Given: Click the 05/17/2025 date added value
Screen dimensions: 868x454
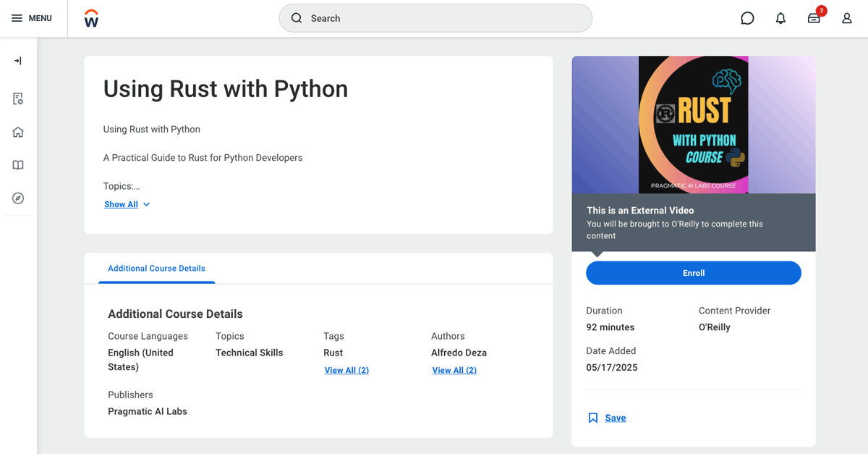Looking at the screenshot, I should coord(612,367).
